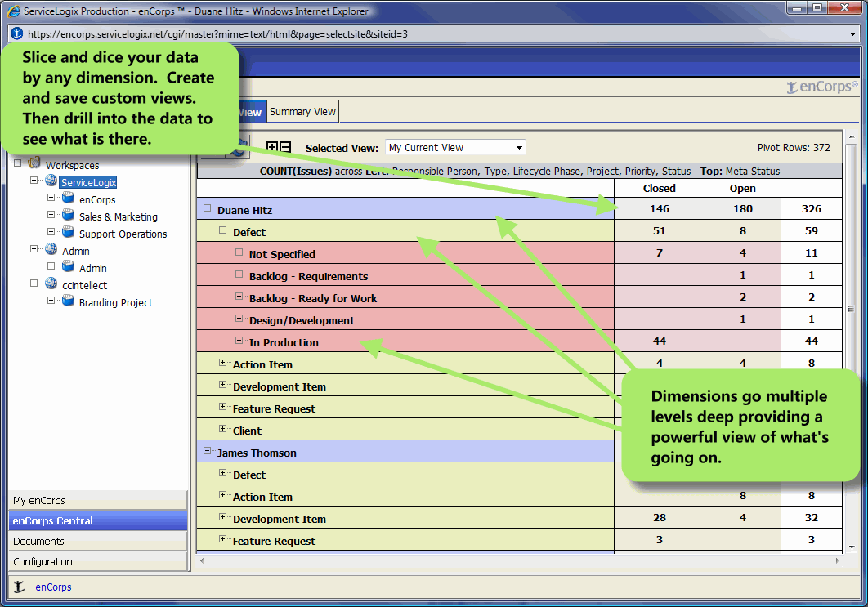This screenshot has height=607, width=868.
Task: Expand Development Item row under Duane Hitz
Action: (222, 385)
